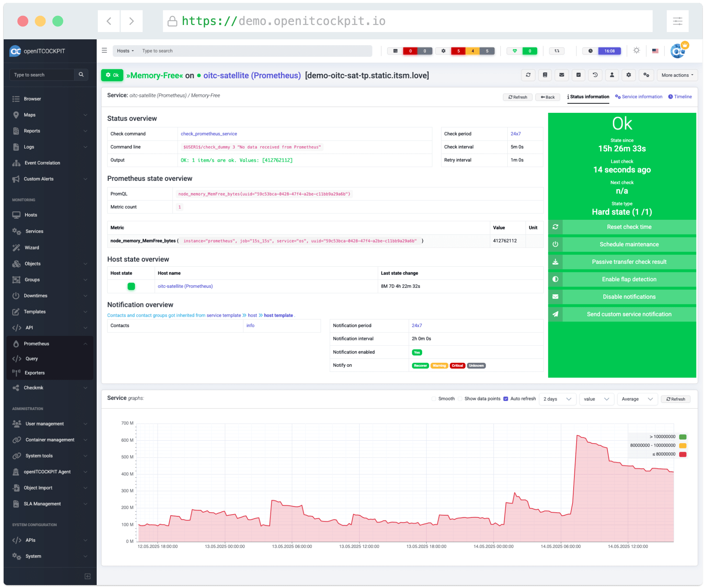The image size is (706, 588).
Task: Click the graph Refresh button
Action: (675, 399)
